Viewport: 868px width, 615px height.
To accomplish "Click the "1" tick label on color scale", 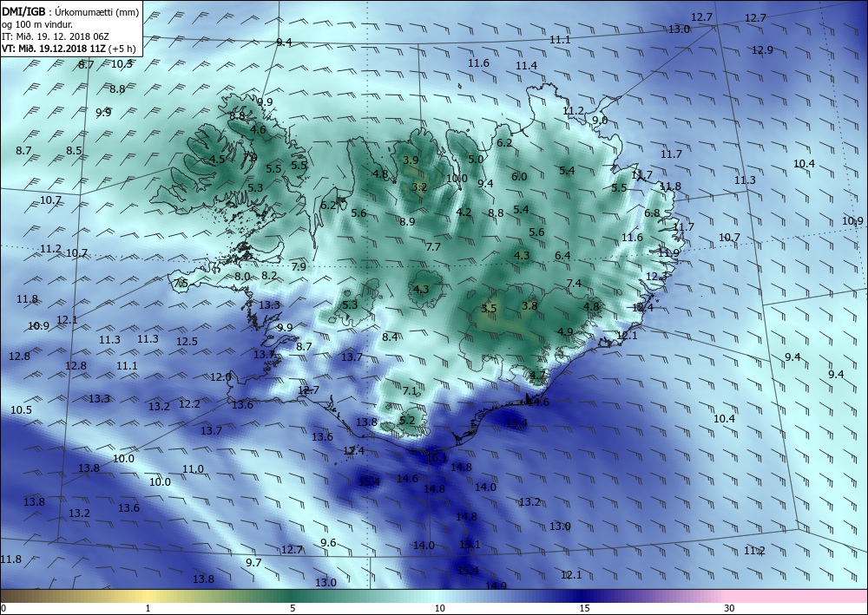I will pyautogui.click(x=148, y=608).
